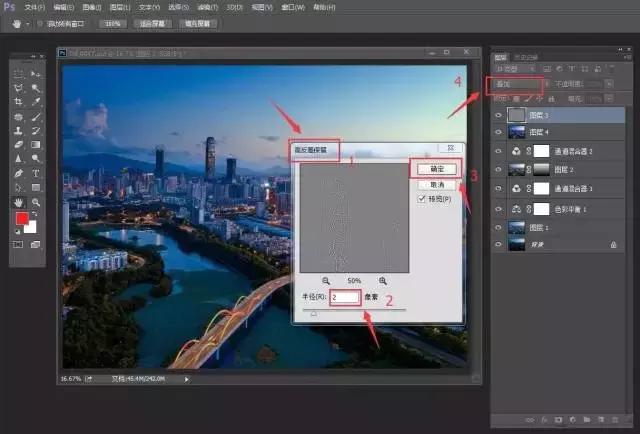Open the layer blend mode dropdown
This screenshot has height=434, width=640.
pos(517,85)
